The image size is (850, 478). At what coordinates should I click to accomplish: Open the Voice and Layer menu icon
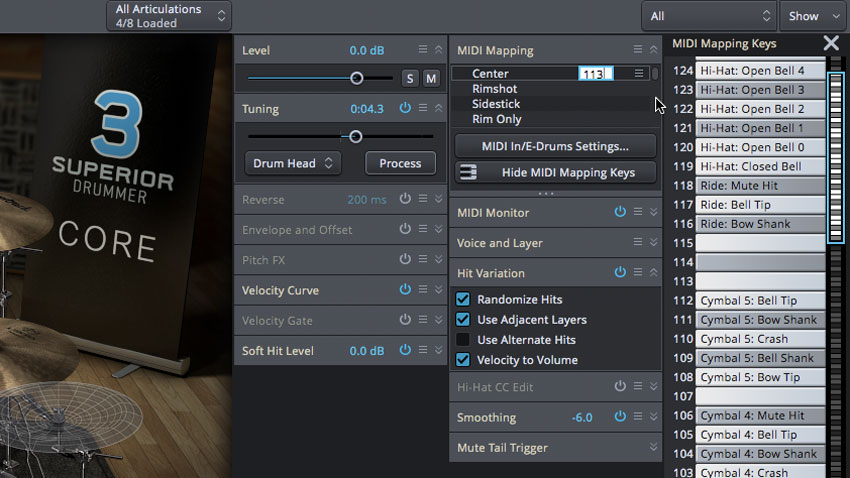(x=638, y=242)
